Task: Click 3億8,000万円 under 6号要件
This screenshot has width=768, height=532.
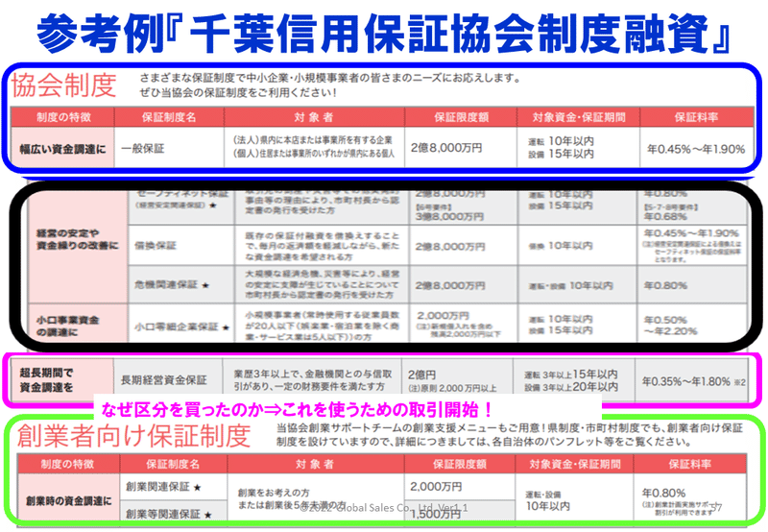Action: (449, 216)
